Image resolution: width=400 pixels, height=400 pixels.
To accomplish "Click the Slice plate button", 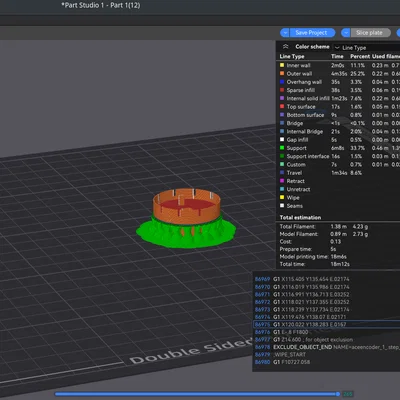I will [x=370, y=33].
